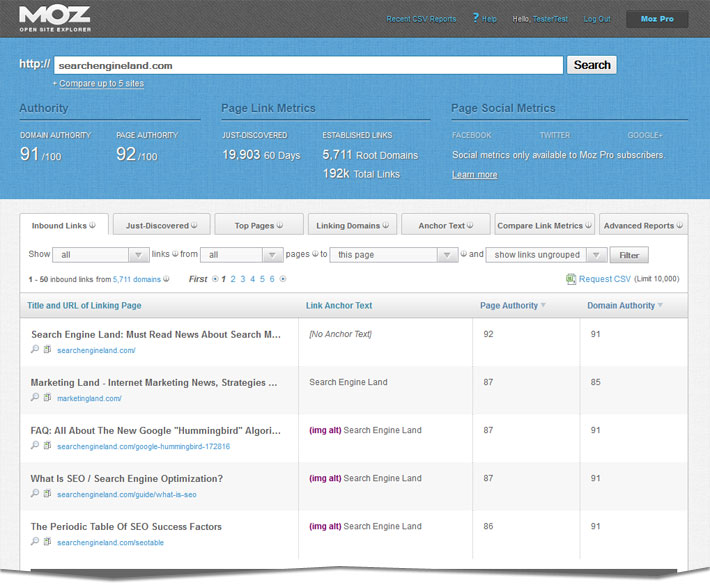Go to next page using pagination arrow
The image size is (710, 586).
point(283,279)
